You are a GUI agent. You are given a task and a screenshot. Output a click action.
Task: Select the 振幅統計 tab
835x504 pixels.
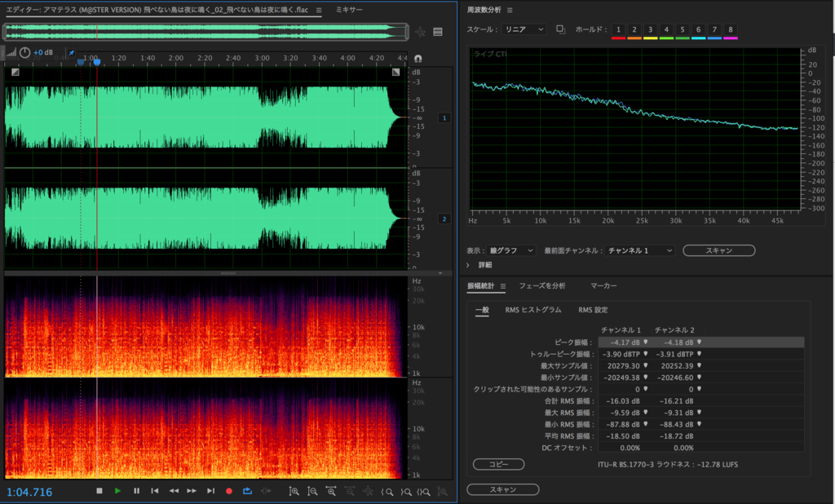[481, 285]
